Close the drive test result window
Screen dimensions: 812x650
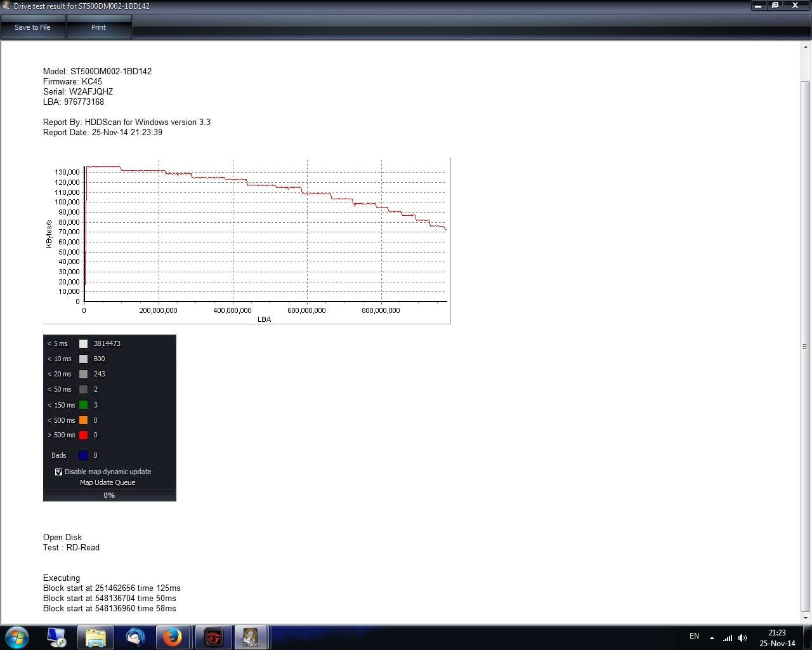coord(796,5)
